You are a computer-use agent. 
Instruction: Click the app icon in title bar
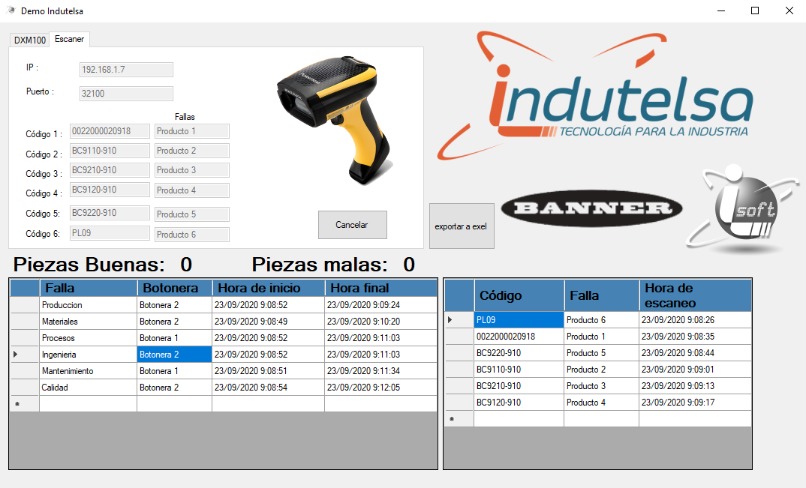click(11, 10)
